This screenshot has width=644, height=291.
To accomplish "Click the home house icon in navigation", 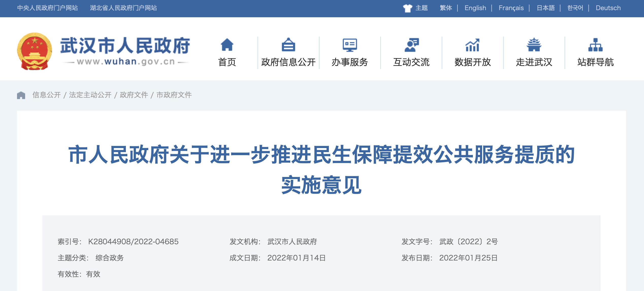I will [227, 45].
